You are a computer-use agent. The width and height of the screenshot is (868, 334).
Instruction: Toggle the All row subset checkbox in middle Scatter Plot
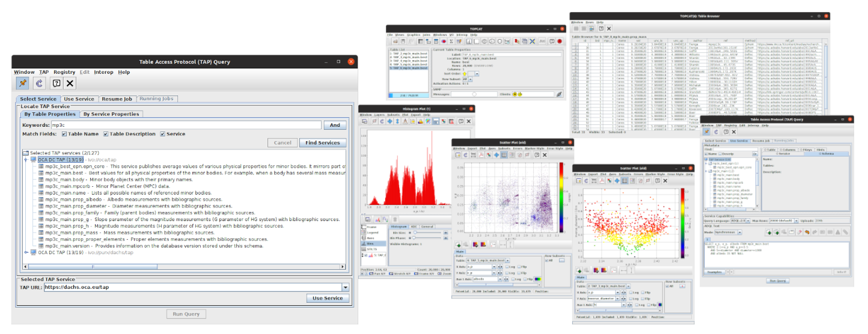coord(547,261)
